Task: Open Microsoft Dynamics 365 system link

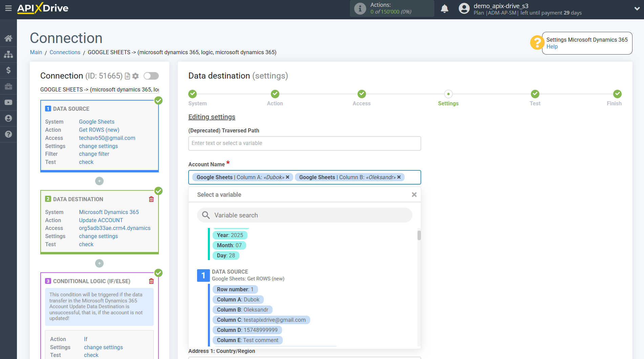Action: pos(109,212)
